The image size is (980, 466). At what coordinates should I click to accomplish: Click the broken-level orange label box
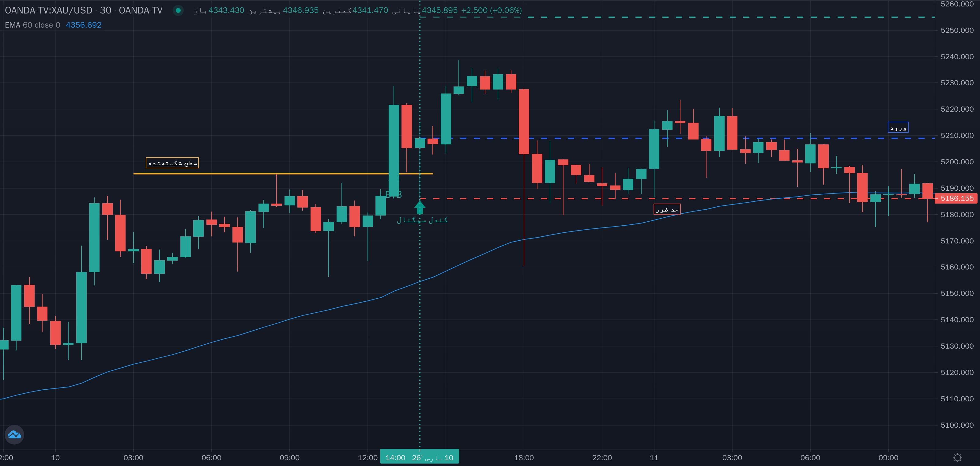point(172,163)
